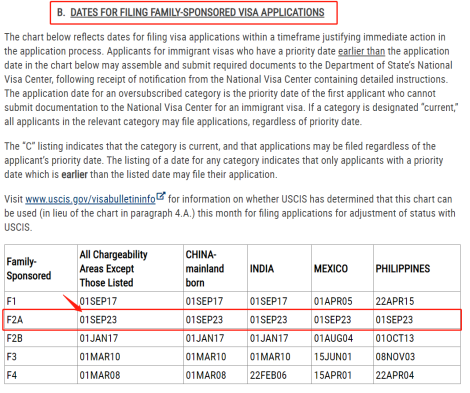The height and width of the screenshot is (393, 470).
Task: Select the underlined words 'earlier than'
Action: click(361, 51)
